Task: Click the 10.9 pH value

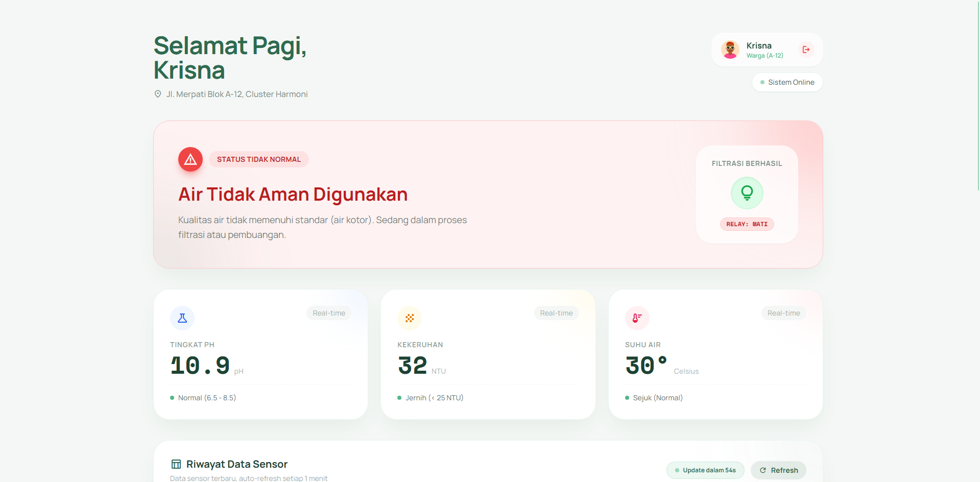Action: 200,366
